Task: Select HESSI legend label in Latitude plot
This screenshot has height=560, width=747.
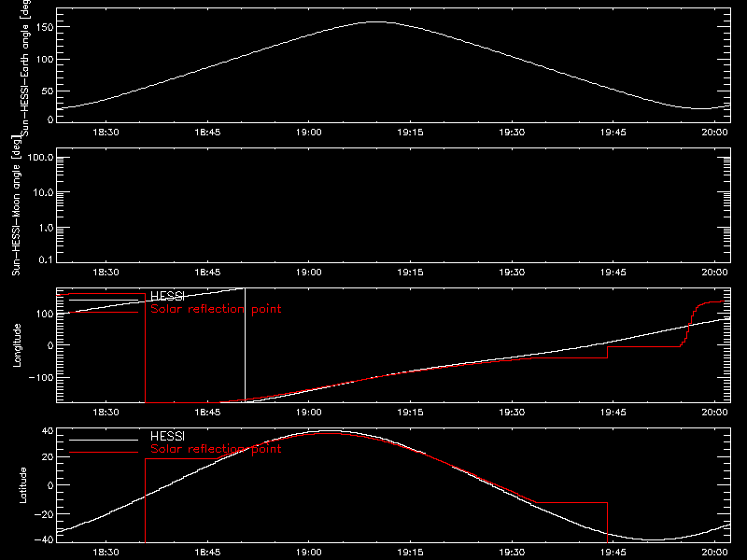Action: pyautogui.click(x=167, y=436)
